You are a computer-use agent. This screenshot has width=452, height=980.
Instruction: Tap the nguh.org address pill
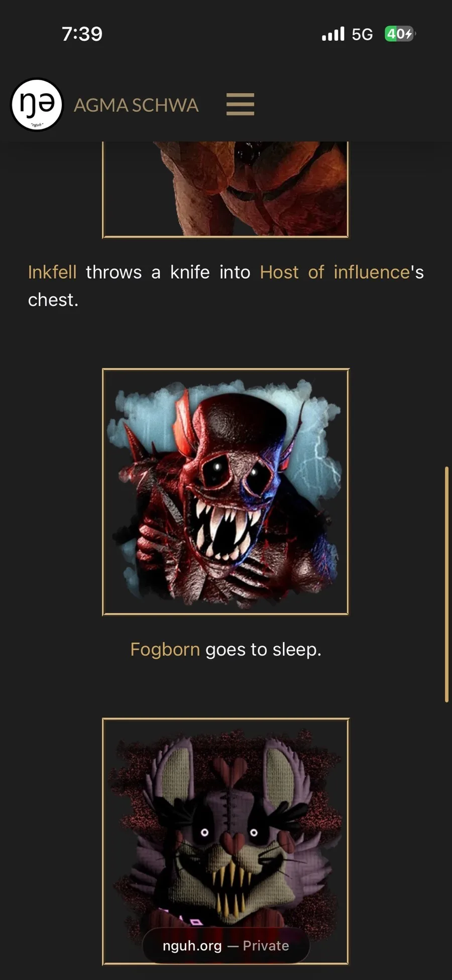[x=226, y=945]
